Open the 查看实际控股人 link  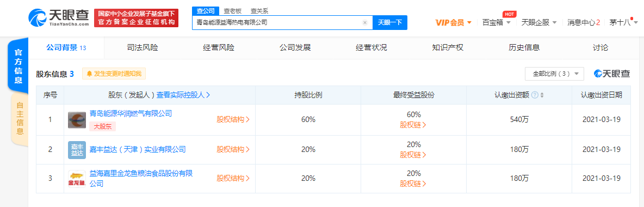pos(183,95)
